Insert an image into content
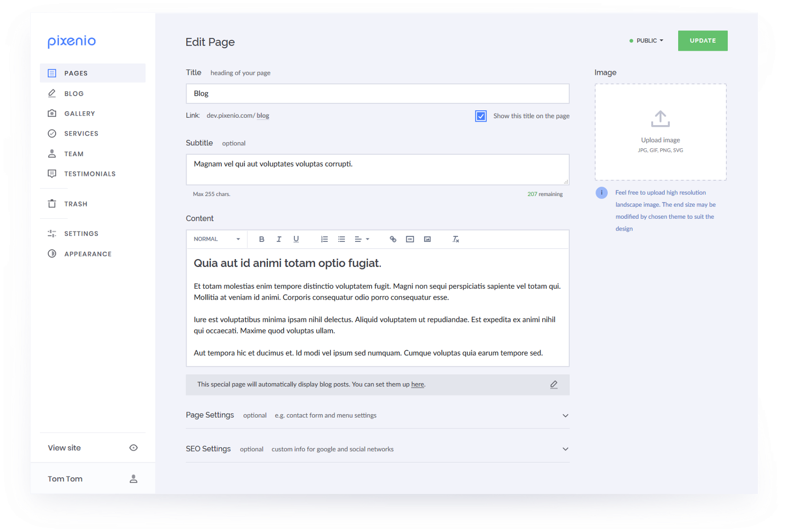Screen dimensions: 788x532 coord(427,239)
